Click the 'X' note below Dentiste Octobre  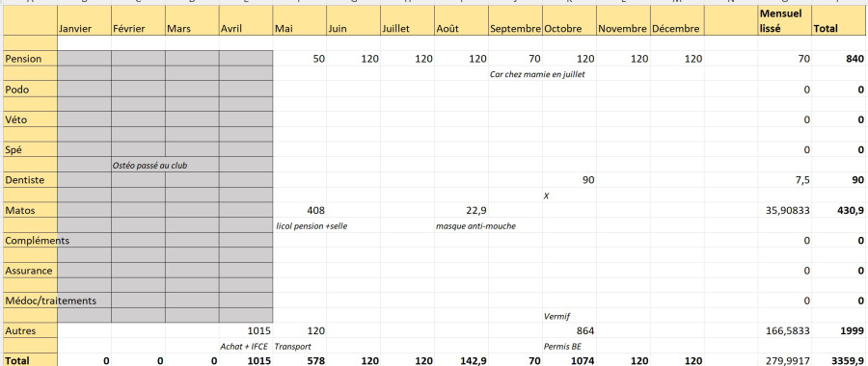(x=547, y=196)
